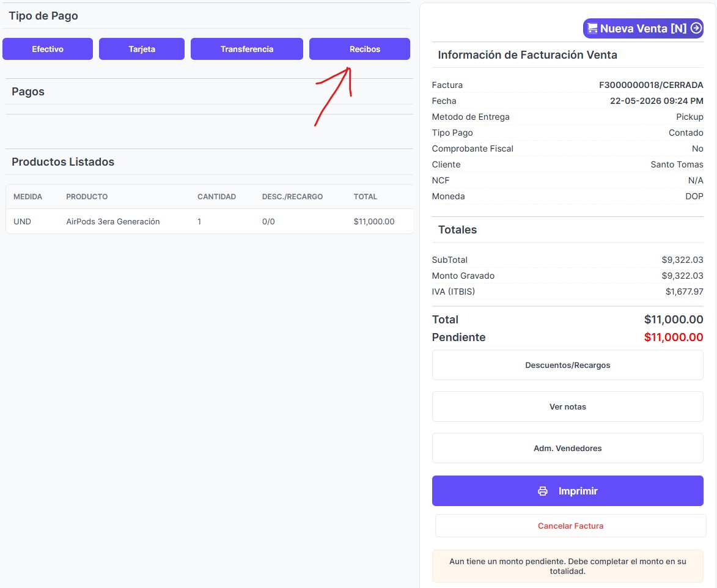Click the UND measure cell
Image resolution: width=717 pixels, height=588 pixels.
23,221
